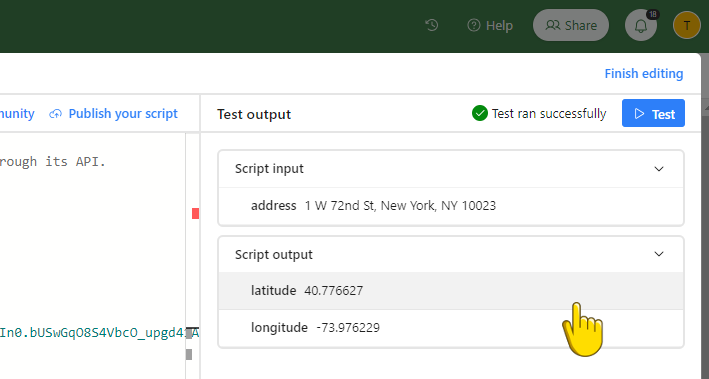Click Finish editing link

pyautogui.click(x=644, y=73)
